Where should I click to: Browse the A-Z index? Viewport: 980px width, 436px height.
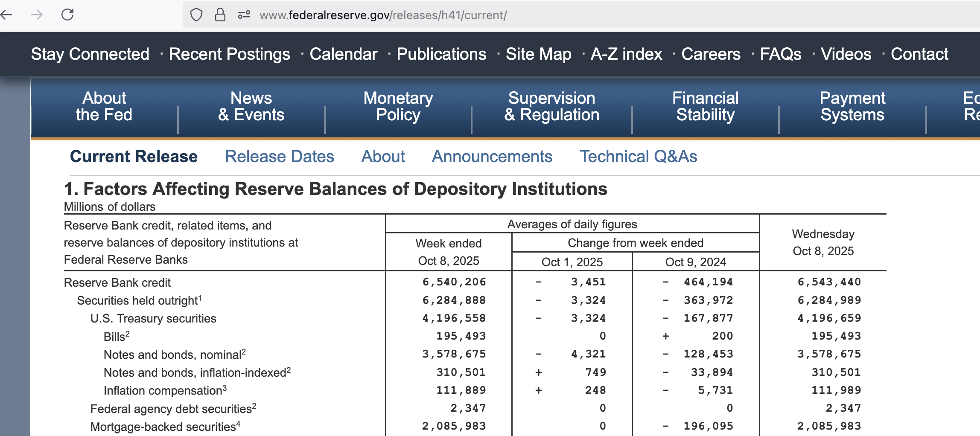(x=627, y=54)
